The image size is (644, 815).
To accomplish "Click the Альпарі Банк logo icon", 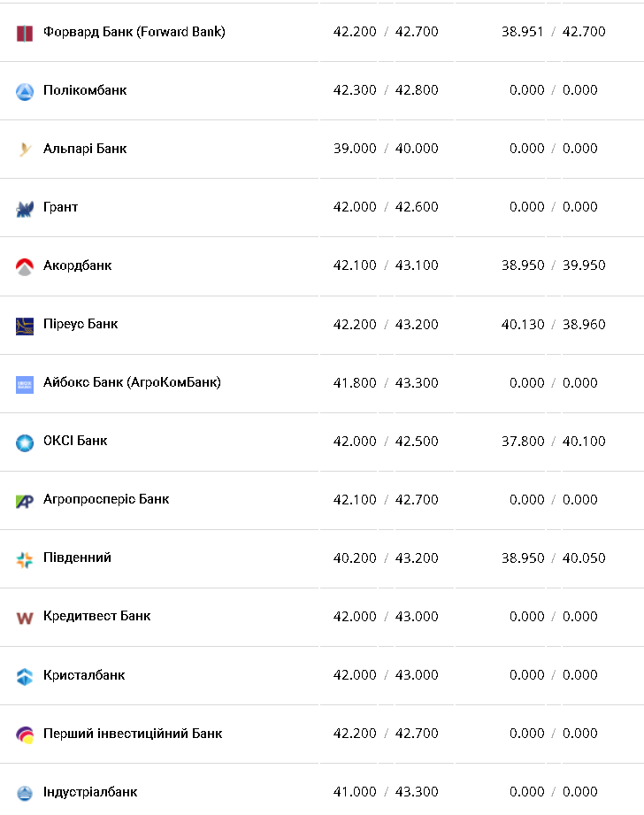I will pyautogui.click(x=25, y=150).
